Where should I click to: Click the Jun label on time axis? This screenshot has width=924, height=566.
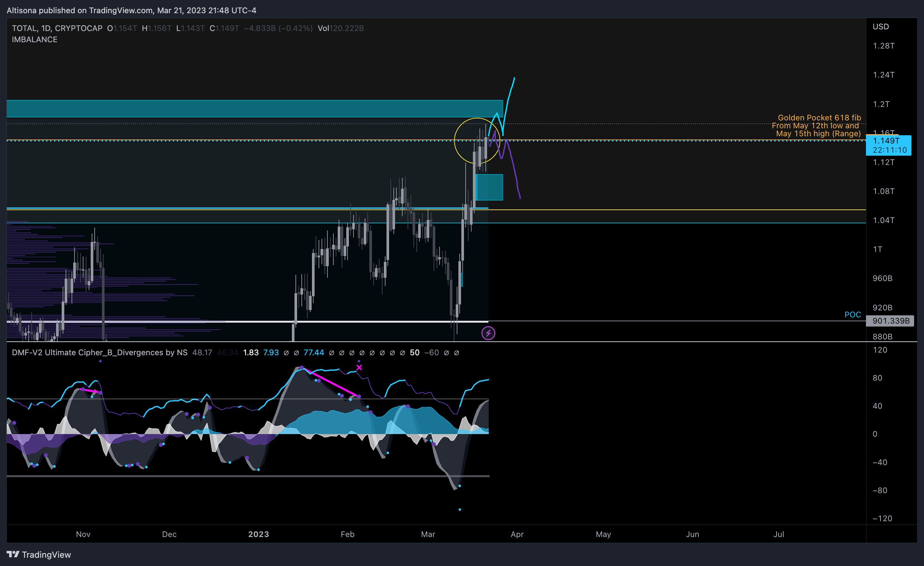tap(692, 534)
